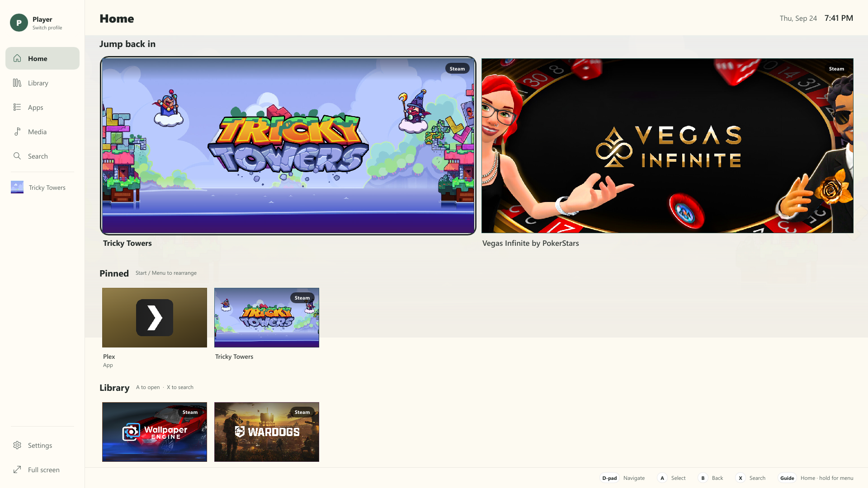Click the 'X to search' hint text
The height and width of the screenshot is (488, 868).
pyautogui.click(x=180, y=387)
